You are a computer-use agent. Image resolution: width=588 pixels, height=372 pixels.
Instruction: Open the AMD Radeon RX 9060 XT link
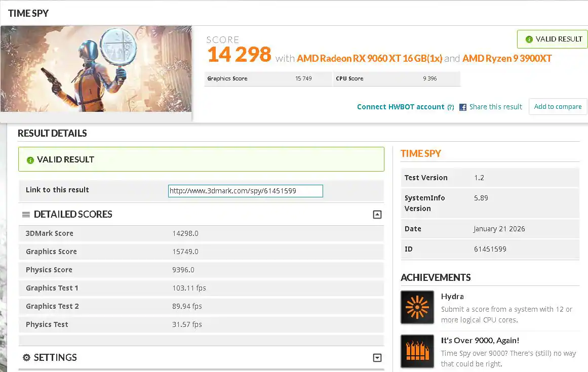(369, 59)
